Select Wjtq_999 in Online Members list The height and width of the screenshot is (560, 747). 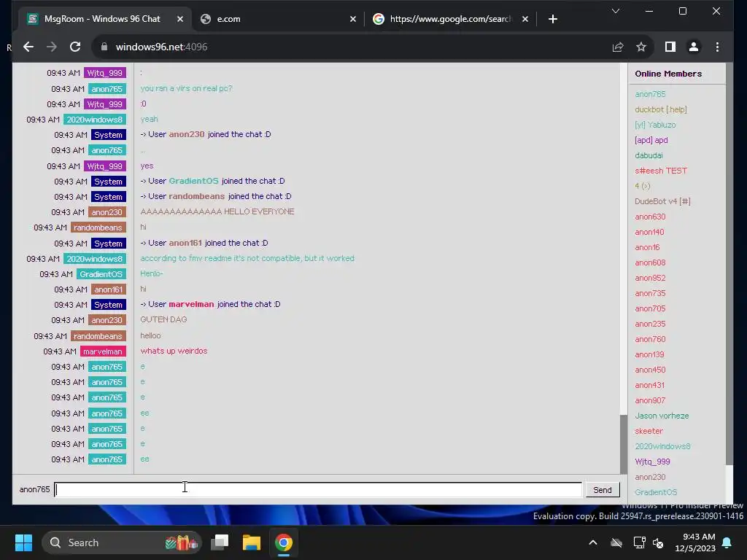pyautogui.click(x=652, y=462)
